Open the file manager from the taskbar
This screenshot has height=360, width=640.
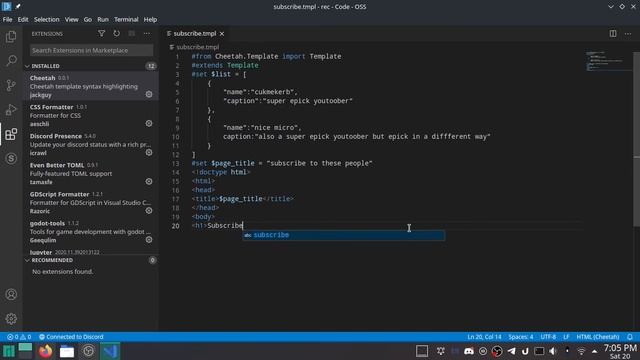[x=67, y=351]
